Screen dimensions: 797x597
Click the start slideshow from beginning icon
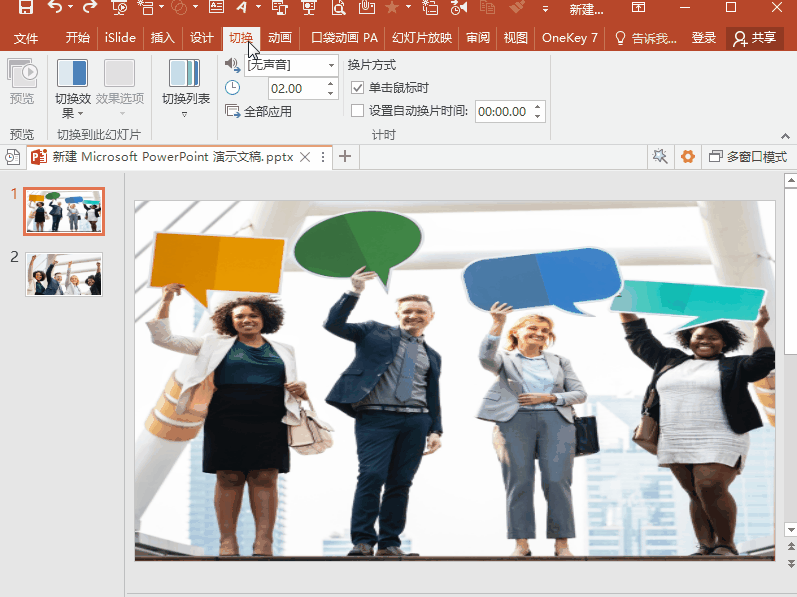point(119,7)
